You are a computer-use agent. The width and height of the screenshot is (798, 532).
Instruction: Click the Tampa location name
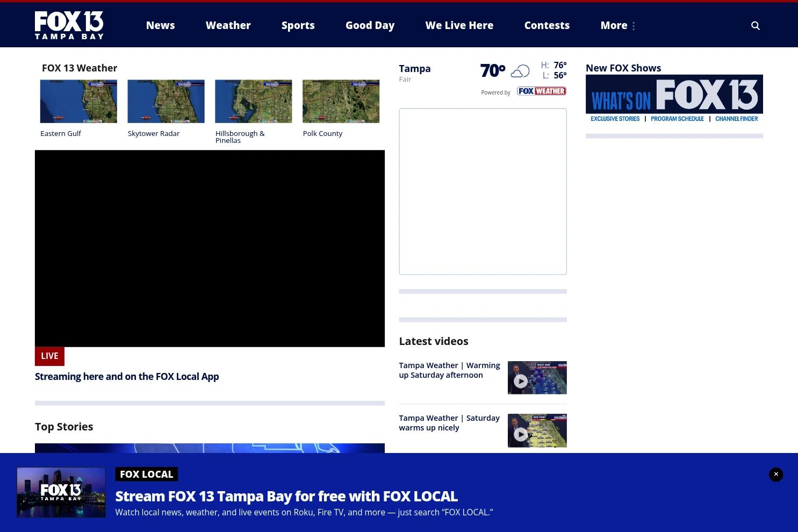(415, 69)
